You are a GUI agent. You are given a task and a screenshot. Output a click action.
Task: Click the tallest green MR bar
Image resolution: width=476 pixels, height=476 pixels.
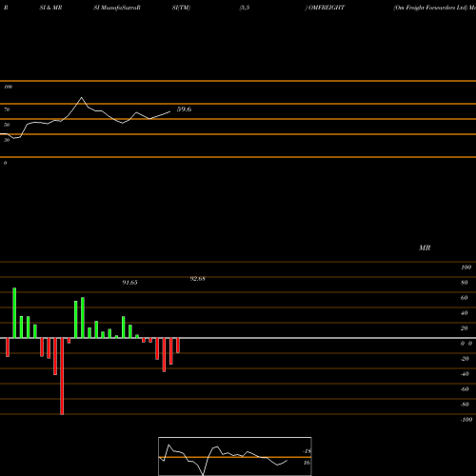coord(14,313)
